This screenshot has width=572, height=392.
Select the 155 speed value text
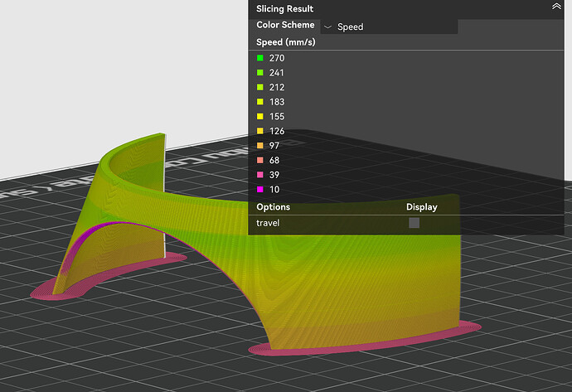click(x=277, y=116)
